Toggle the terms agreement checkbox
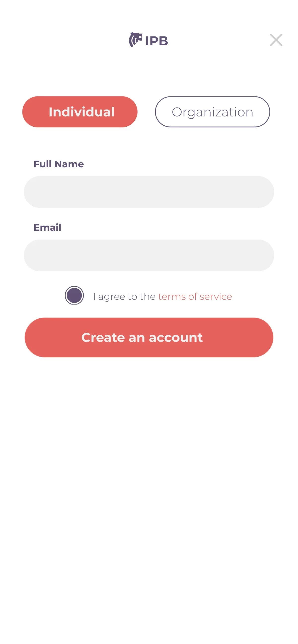Viewport: 298px width, 644px height. tap(74, 295)
